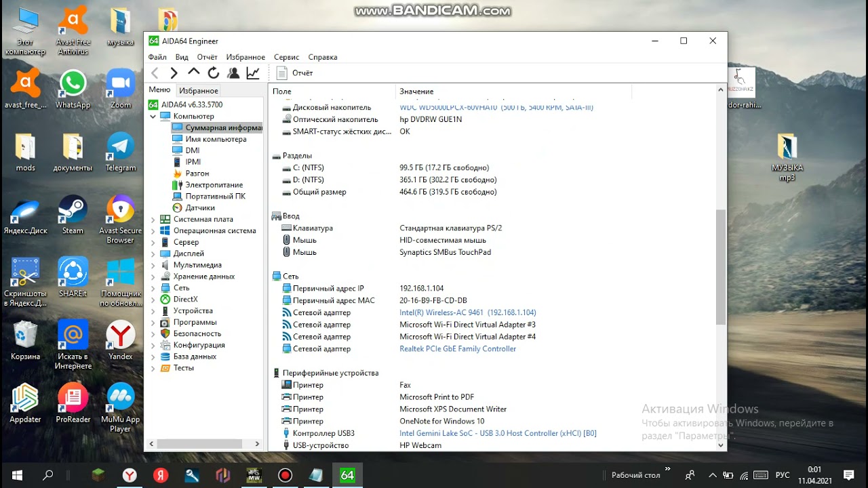
Task: Expand the Хранение данных tree node
Action: pyautogui.click(x=153, y=277)
